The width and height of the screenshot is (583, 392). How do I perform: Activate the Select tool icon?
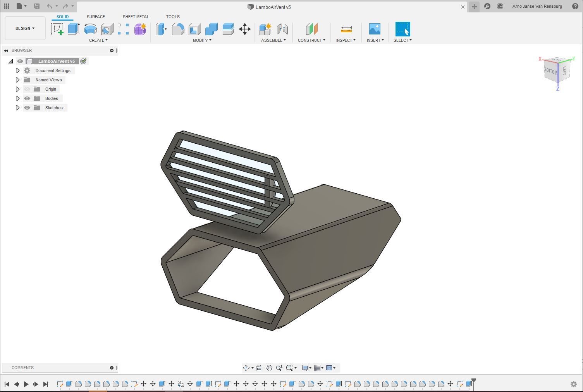402,29
